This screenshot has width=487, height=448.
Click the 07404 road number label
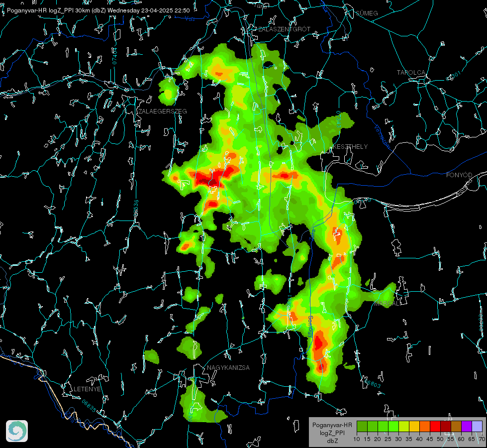115,56
